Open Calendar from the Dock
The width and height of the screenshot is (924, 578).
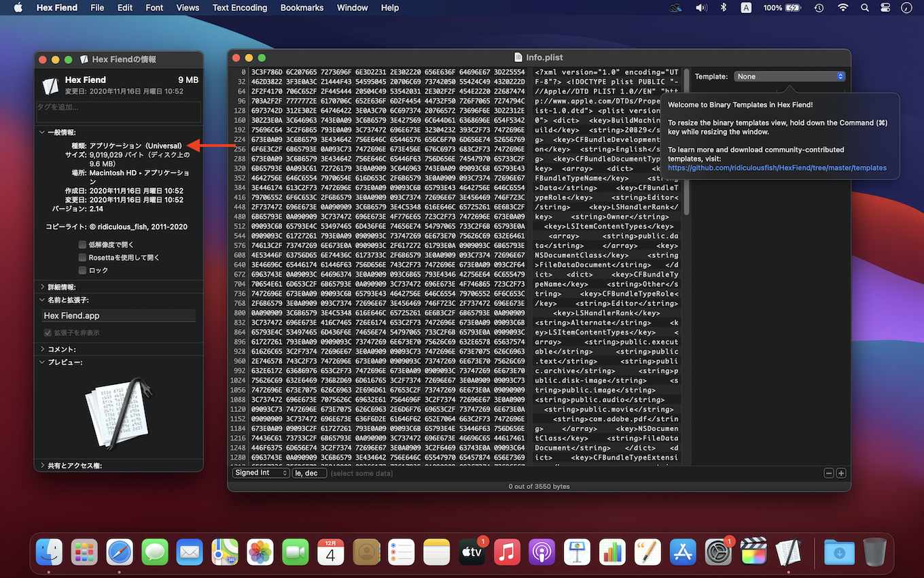tap(331, 551)
